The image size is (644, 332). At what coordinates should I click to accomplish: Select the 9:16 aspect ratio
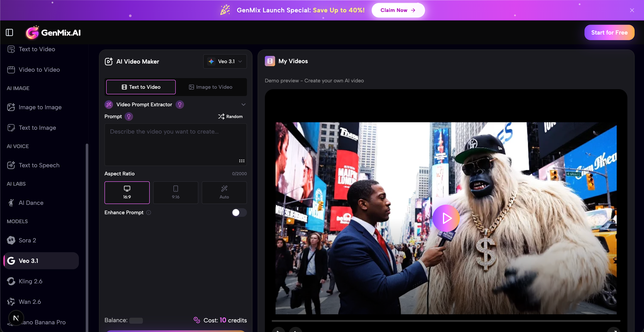coord(176,192)
